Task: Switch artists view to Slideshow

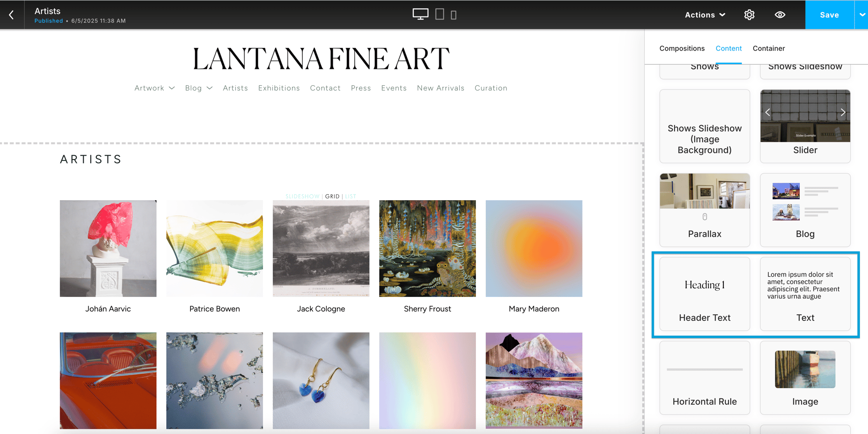Action: 302,196
